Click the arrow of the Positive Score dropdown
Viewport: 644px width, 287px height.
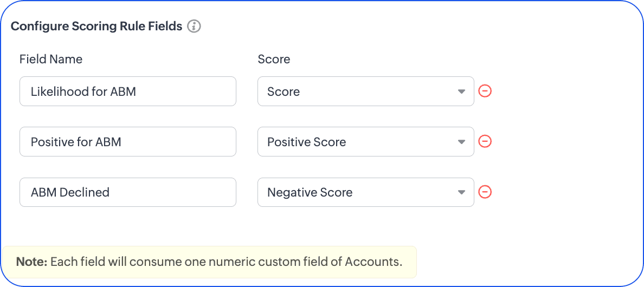coord(461,142)
